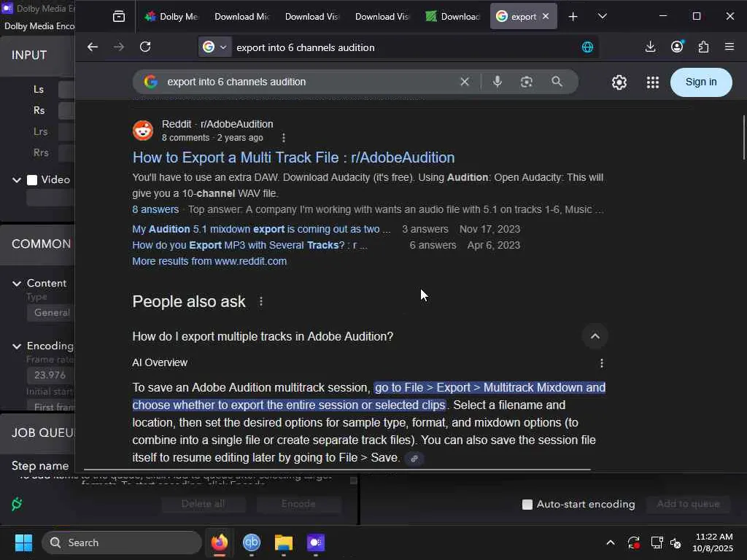
Task: Reload the current page
Action: (145, 47)
